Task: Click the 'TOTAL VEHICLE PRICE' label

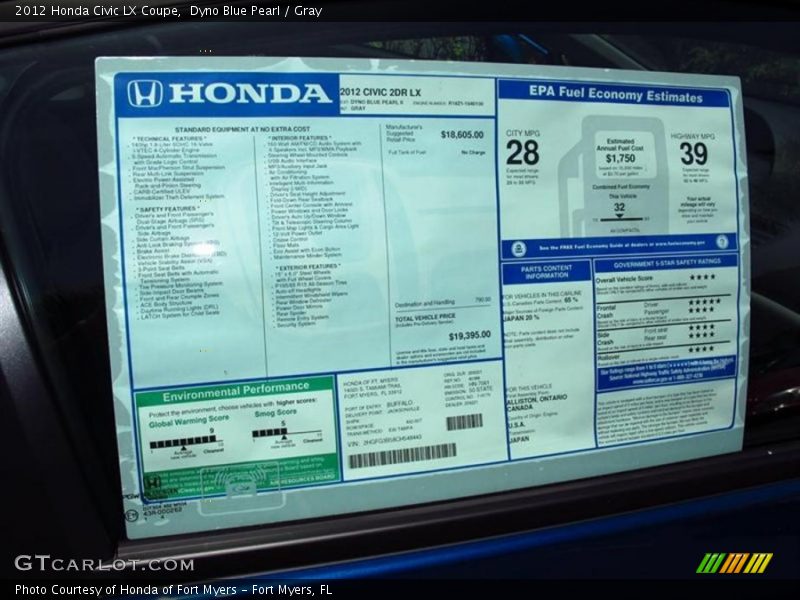Action: pyautogui.click(x=424, y=317)
